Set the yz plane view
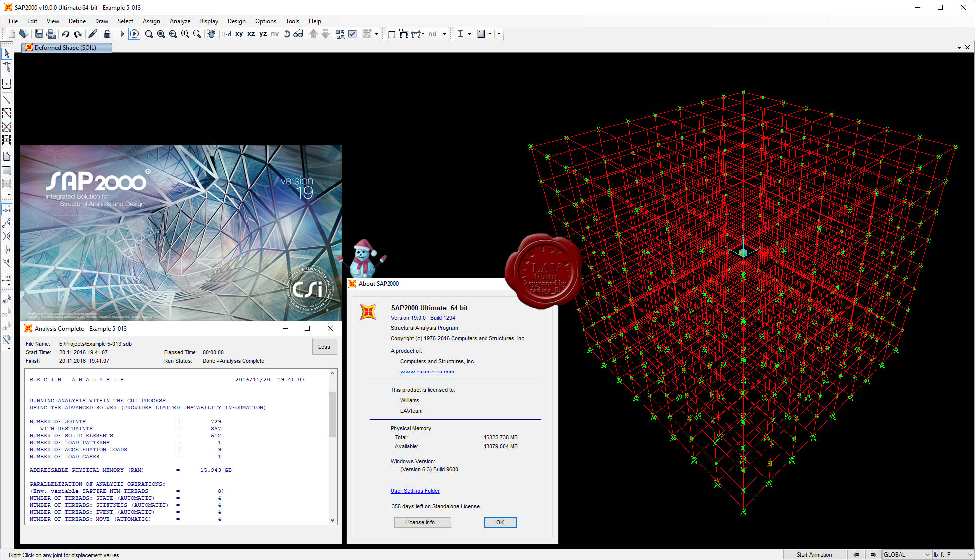Image resolution: width=975 pixels, height=560 pixels. tap(263, 34)
